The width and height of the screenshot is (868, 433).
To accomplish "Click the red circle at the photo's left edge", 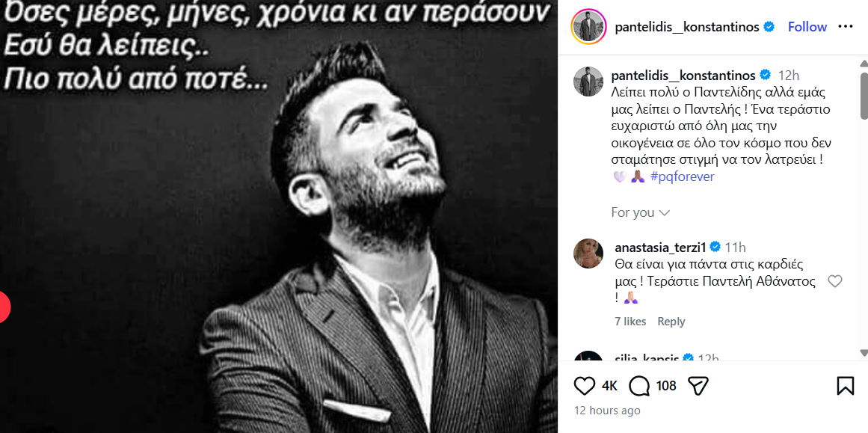I will (4, 307).
